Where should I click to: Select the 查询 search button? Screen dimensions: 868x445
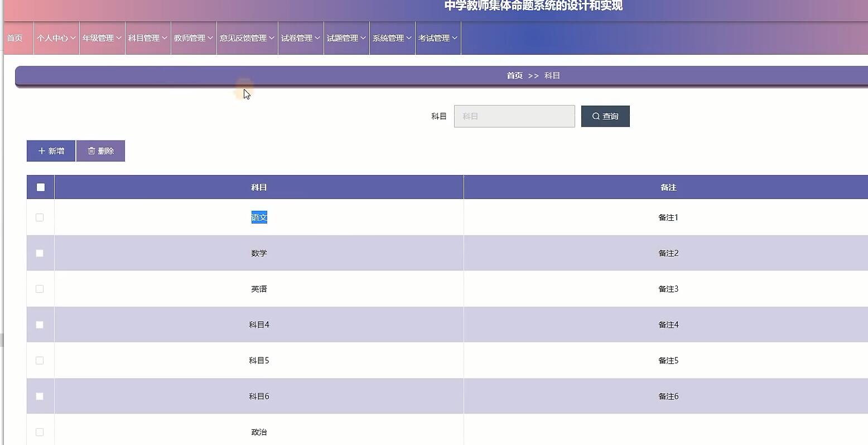tap(605, 116)
